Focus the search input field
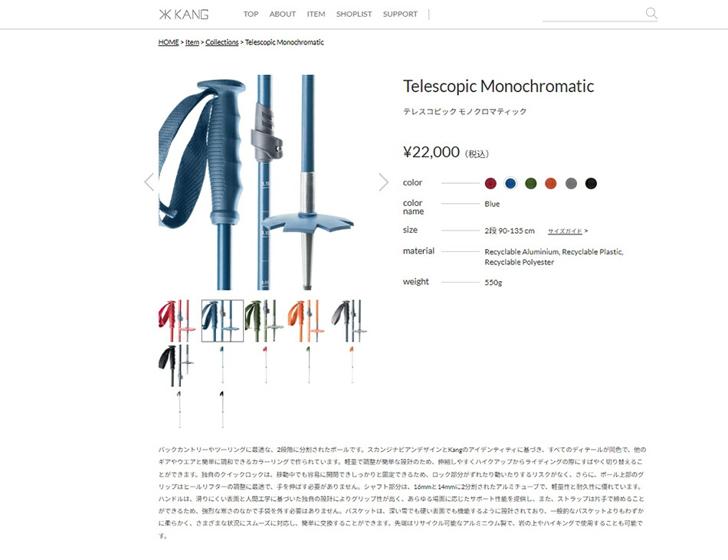The image size is (728, 560). (x=593, y=14)
